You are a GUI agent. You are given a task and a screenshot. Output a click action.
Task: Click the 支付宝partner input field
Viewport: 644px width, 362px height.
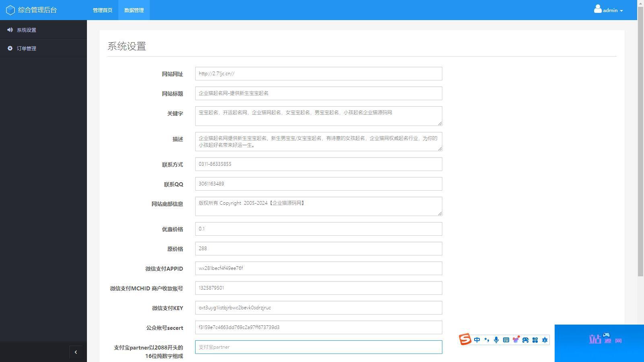[319, 347]
